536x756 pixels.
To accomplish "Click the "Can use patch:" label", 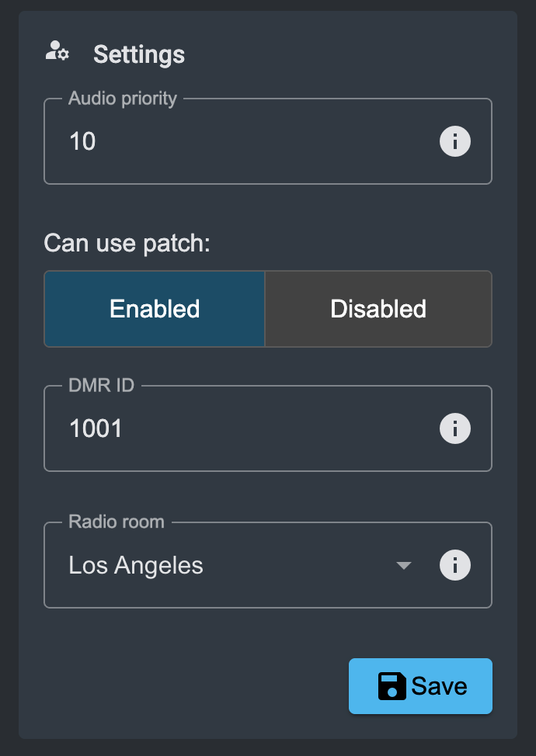I will [x=127, y=243].
